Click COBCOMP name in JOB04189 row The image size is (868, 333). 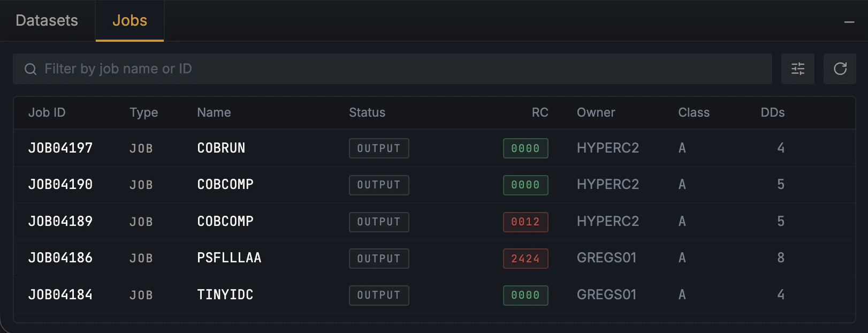[x=225, y=222]
